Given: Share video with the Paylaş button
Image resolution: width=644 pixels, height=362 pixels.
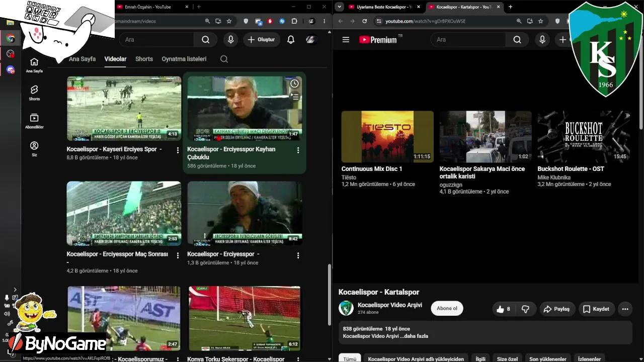Looking at the screenshot, I should pos(557,309).
